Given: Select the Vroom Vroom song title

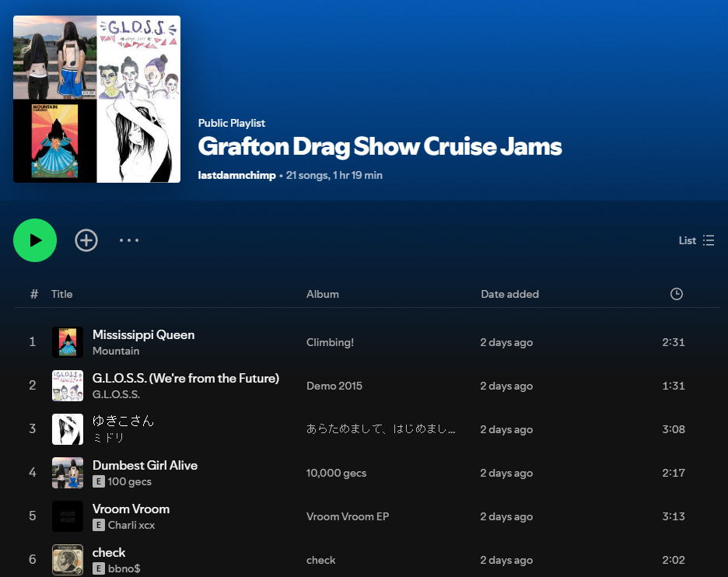Looking at the screenshot, I should pyautogui.click(x=131, y=509).
